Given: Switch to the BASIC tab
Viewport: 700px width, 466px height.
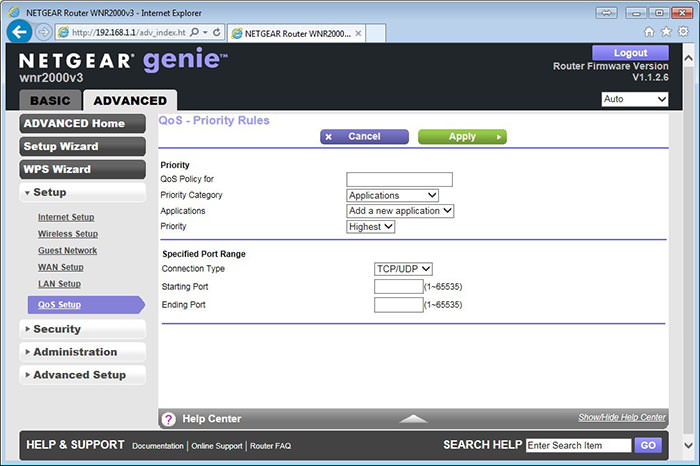Looking at the screenshot, I should coord(50,101).
